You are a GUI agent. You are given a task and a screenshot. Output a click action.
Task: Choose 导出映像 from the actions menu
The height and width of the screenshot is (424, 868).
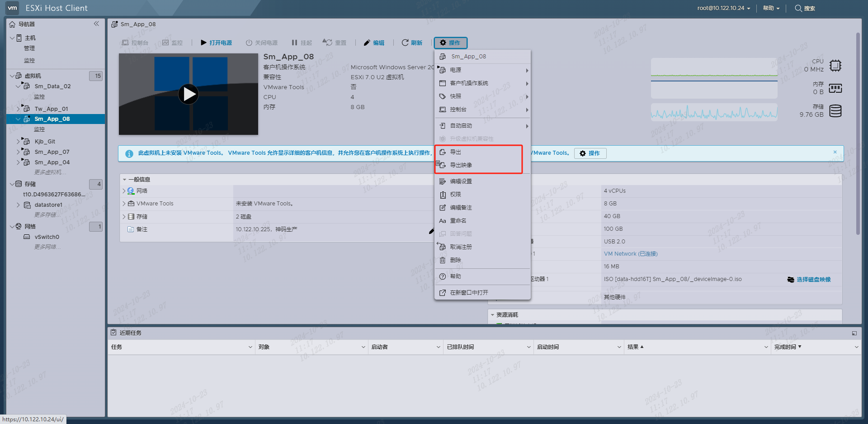point(482,165)
